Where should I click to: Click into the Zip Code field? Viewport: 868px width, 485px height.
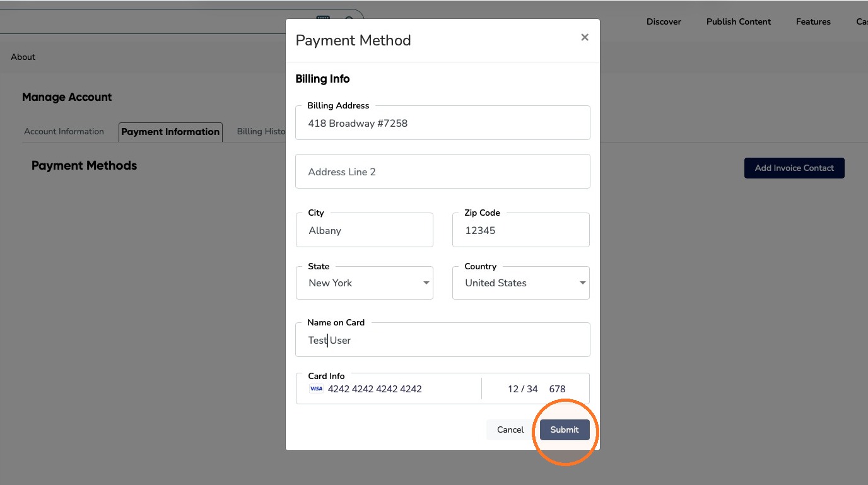[521, 230]
